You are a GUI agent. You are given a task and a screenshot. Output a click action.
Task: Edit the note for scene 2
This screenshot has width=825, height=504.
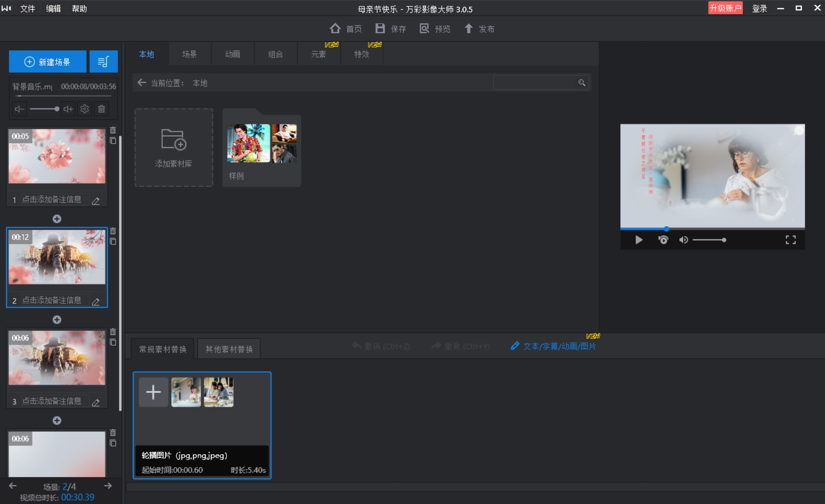coord(96,301)
